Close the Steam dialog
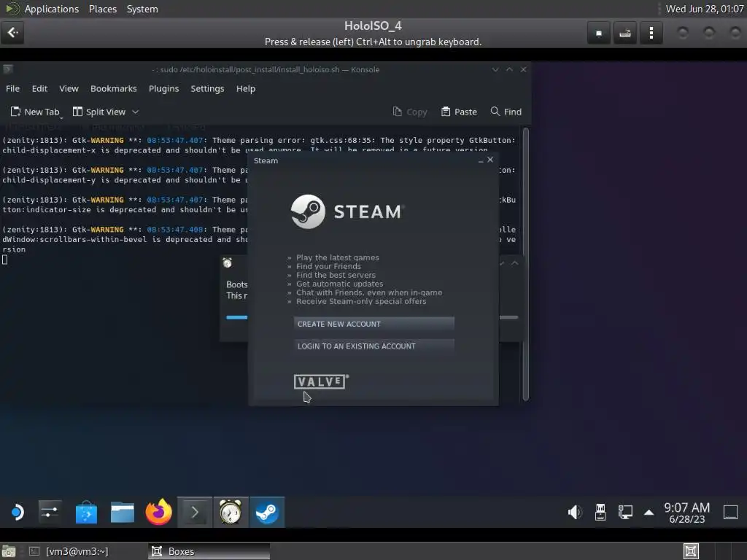The image size is (747, 560). click(x=490, y=160)
